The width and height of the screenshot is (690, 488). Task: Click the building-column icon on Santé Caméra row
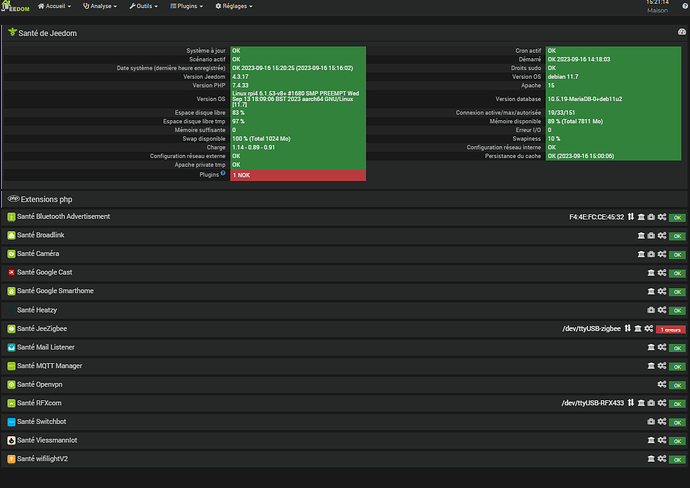pos(641,254)
